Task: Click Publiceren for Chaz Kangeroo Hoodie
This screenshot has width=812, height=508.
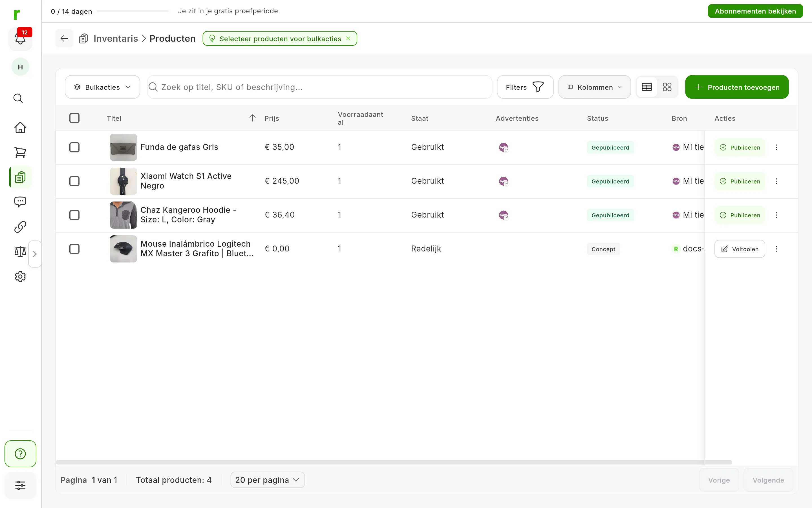Action: click(740, 215)
